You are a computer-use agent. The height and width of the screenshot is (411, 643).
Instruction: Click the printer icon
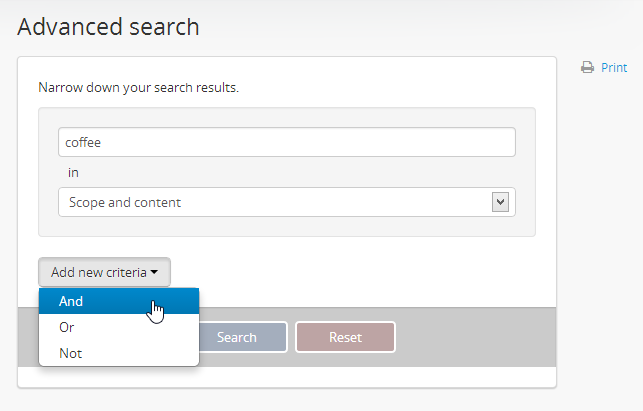[x=588, y=68]
